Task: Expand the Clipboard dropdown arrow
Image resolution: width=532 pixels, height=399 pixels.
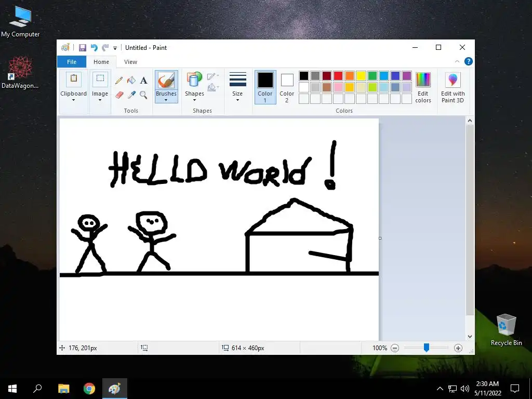Action: point(74,100)
